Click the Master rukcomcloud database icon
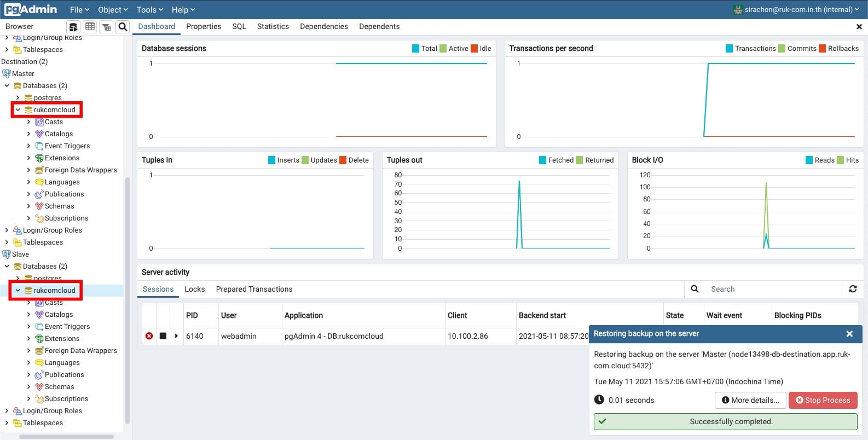This screenshot has height=440, width=868. [28, 110]
